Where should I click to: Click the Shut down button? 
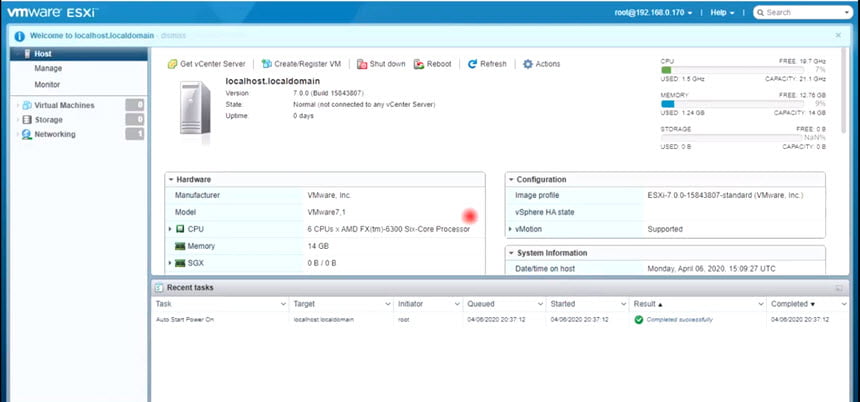[x=381, y=64]
